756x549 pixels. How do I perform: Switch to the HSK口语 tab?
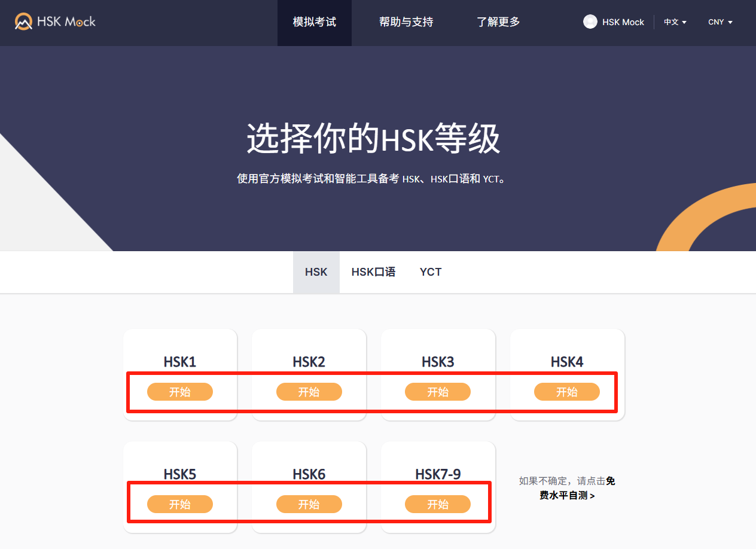pyautogui.click(x=373, y=272)
